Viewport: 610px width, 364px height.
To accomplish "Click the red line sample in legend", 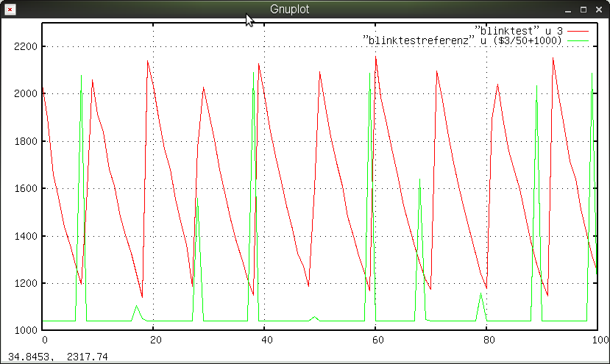I will click(579, 31).
